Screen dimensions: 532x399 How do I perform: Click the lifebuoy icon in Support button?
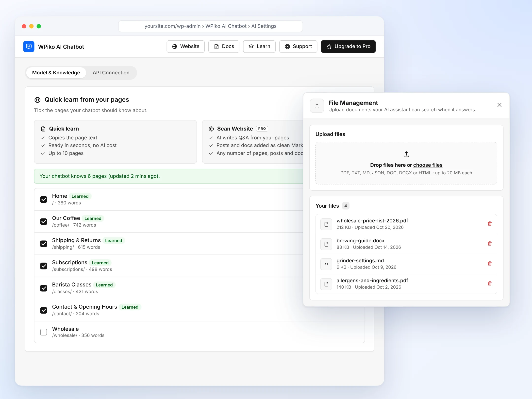(287, 47)
